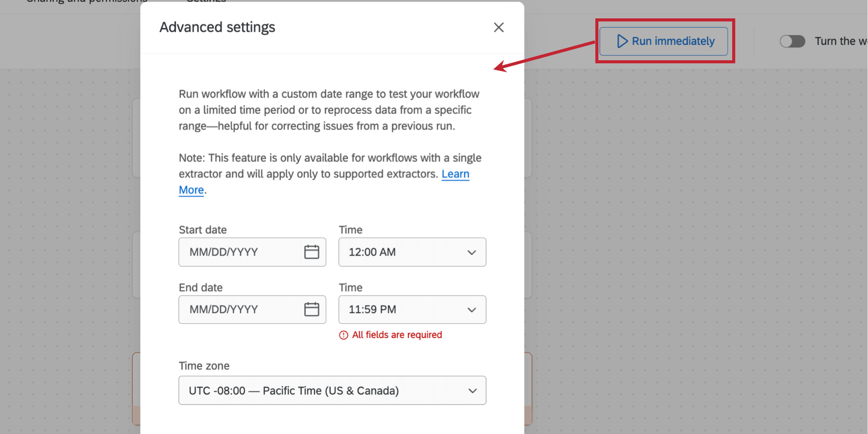868x434 pixels.
Task: Click the Start date MM/DD/YYYY field
Action: pyautogui.click(x=240, y=252)
